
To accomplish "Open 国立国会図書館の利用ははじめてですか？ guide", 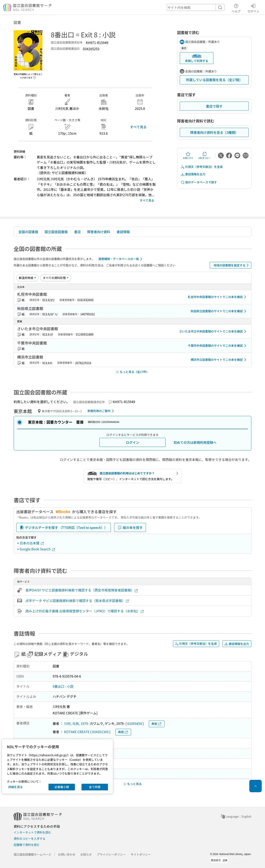I will (132, 476).
